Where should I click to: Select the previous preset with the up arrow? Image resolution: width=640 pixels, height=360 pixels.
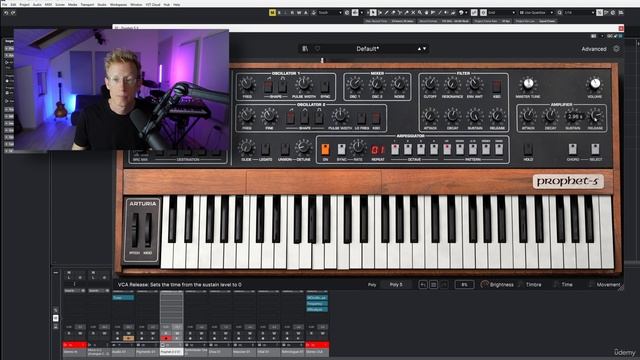click(419, 49)
